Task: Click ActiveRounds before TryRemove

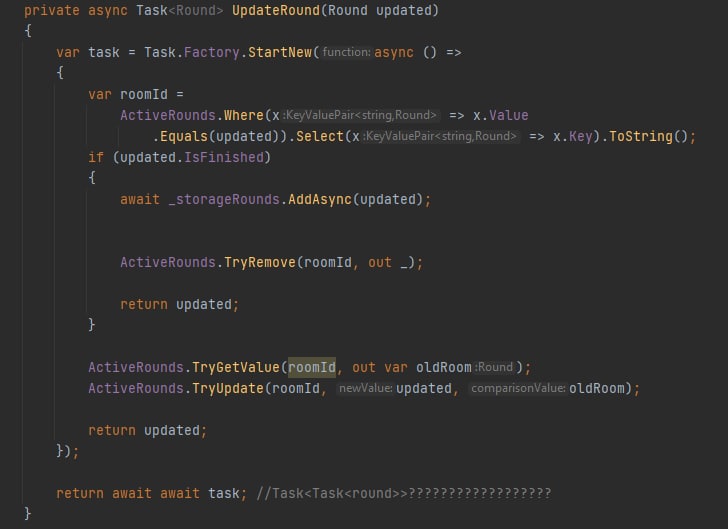Action: [x=168, y=262]
